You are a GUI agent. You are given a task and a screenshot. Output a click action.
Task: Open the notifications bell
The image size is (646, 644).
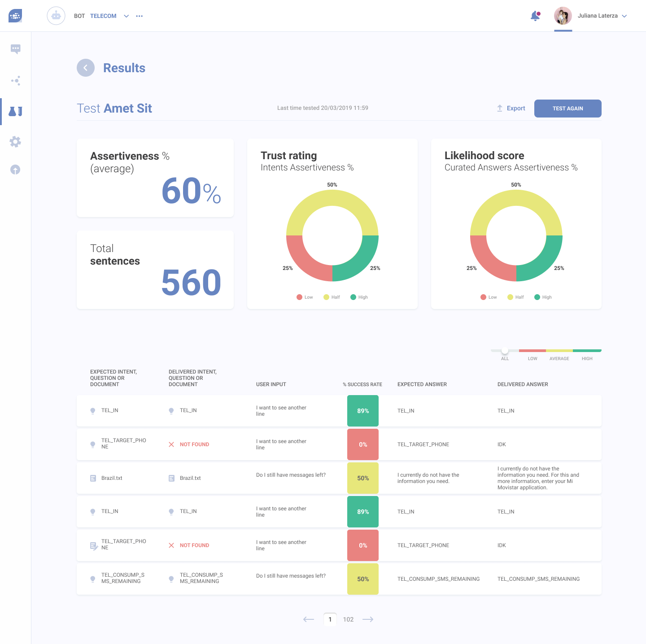click(x=535, y=16)
